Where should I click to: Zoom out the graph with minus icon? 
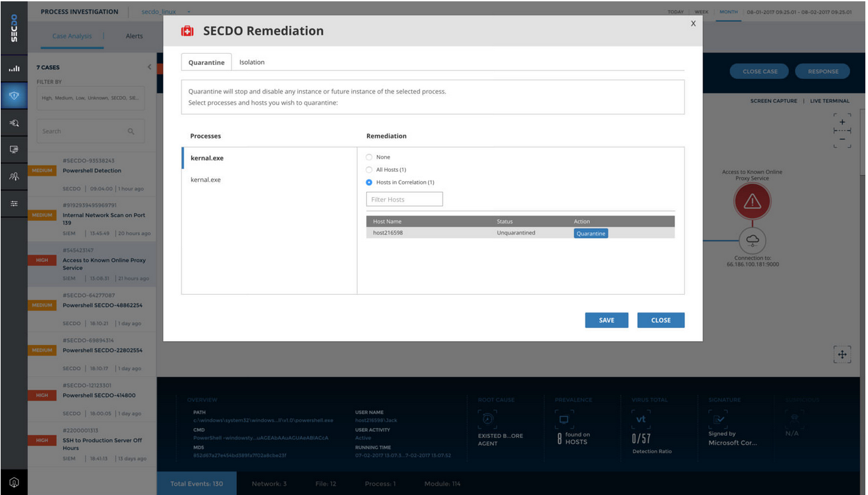coord(842,139)
